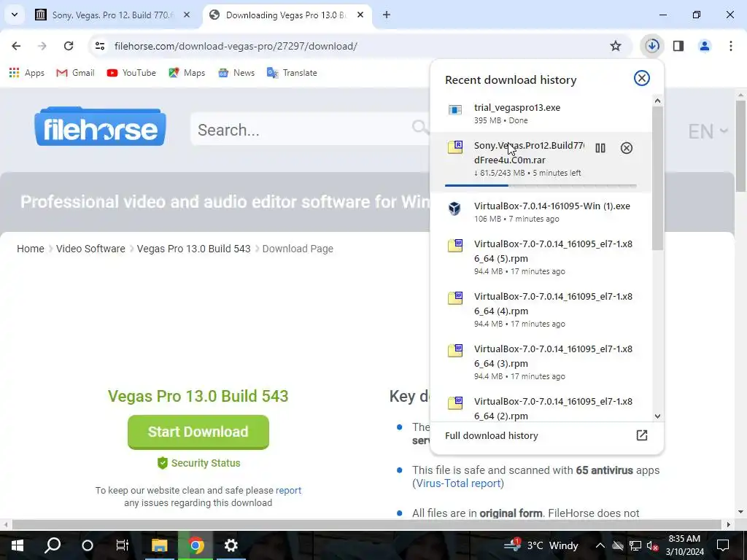The image size is (747, 560).
Task: Click the horizontal page scrollbar
Action: [x=367, y=524]
